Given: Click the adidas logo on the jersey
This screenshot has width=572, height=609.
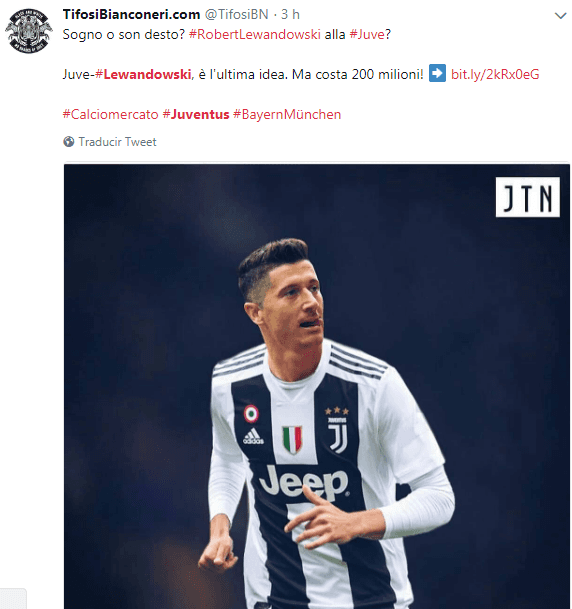Looking at the screenshot, I should [x=253, y=436].
